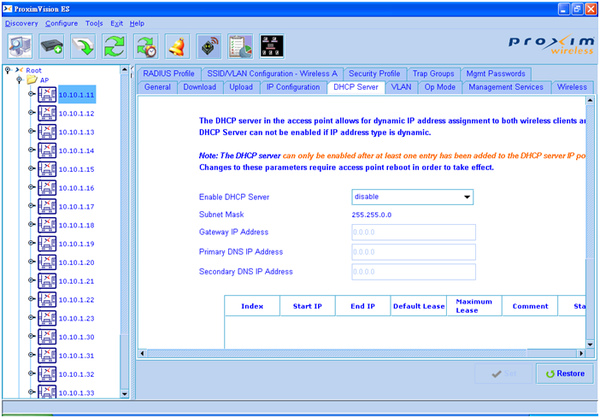Image resolution: width=600 pixels, height=418 pixels.
Task: Open alarms with the bell icon
Action: click(177, 46)
